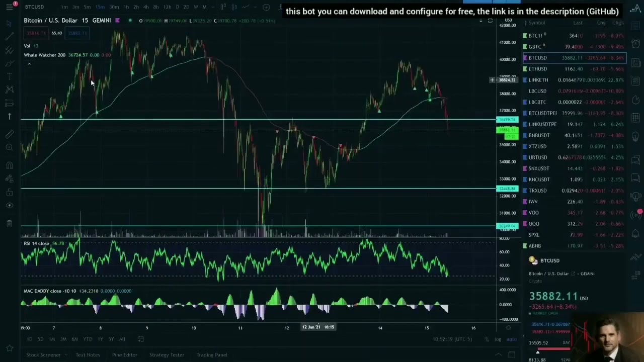Select the 15m interval
The width and height of the screenshot is (644, 362).
tap(100, 7)
